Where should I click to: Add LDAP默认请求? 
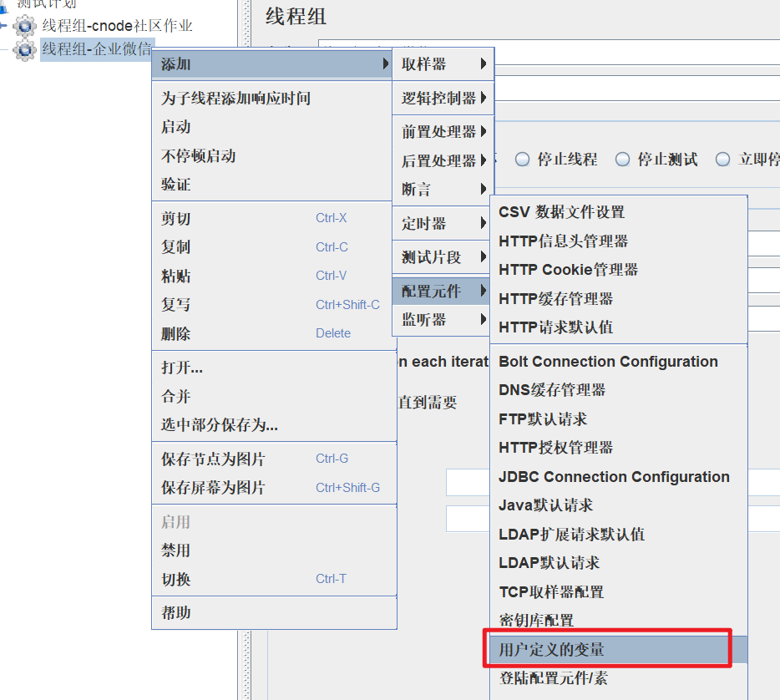click(x=619, y=563)
